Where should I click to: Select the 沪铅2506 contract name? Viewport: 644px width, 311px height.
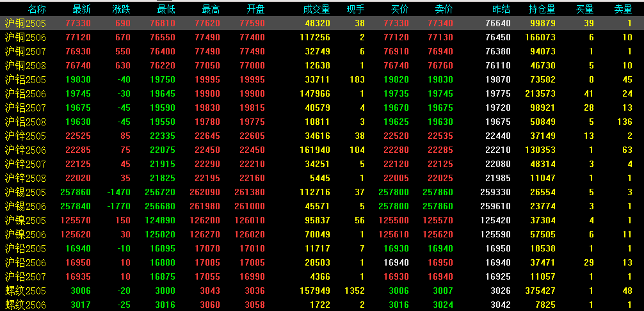pos(26,262)
